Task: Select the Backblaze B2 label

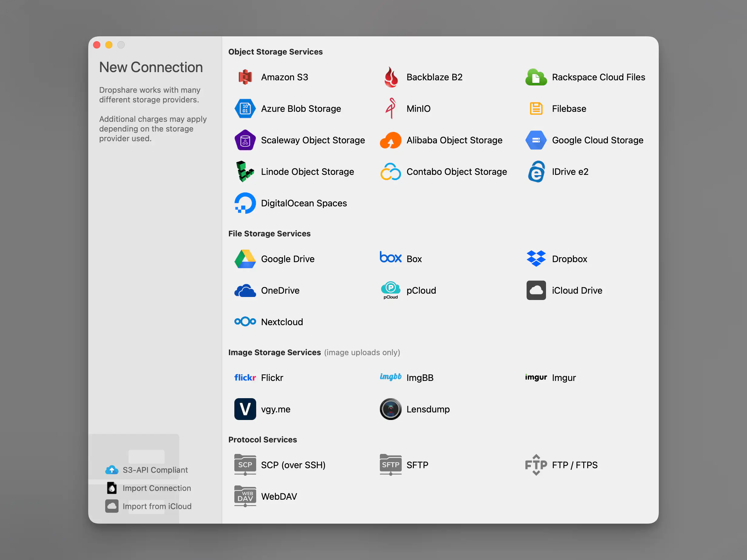Action: [434, 77]
